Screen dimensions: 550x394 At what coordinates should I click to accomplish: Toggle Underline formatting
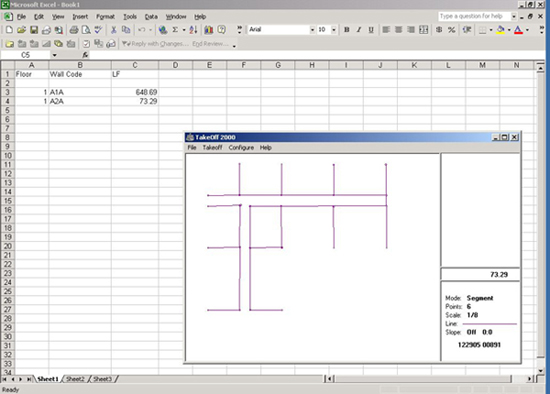371,30
